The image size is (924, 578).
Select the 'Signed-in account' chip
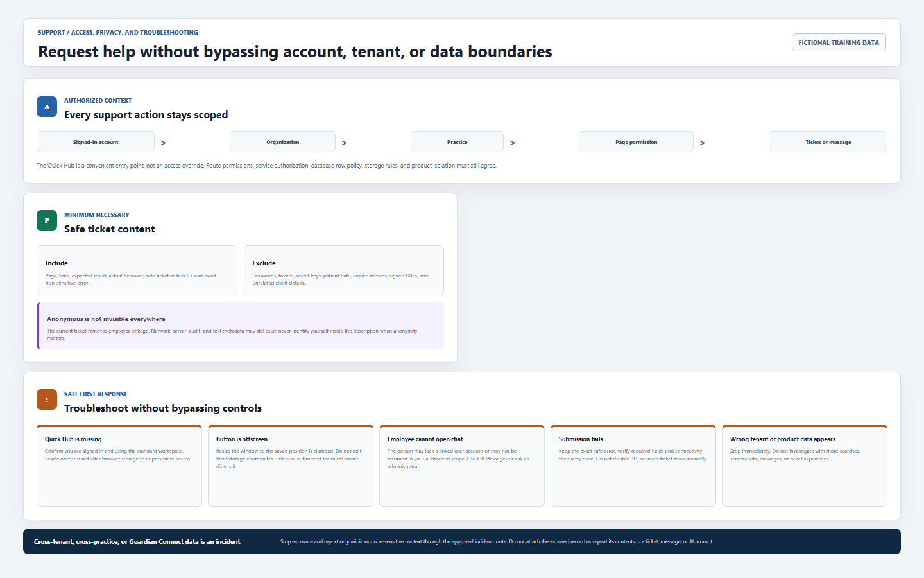96,142
